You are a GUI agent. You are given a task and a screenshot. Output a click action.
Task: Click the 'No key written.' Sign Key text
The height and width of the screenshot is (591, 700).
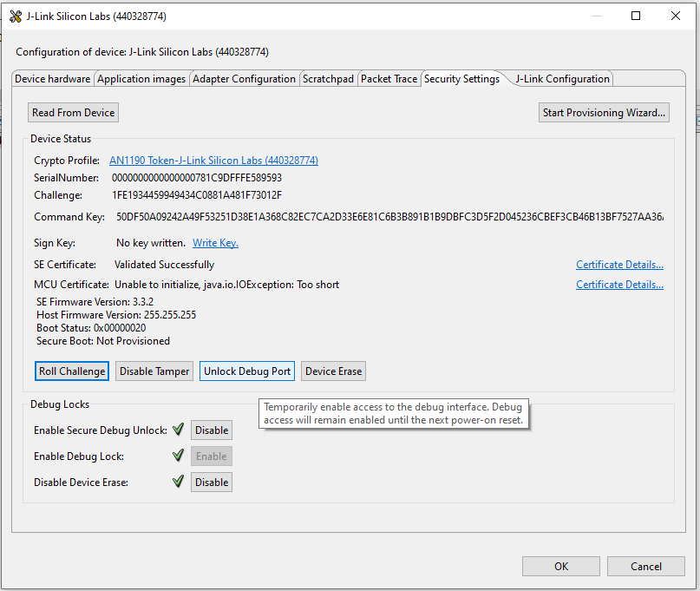point(151,243)
